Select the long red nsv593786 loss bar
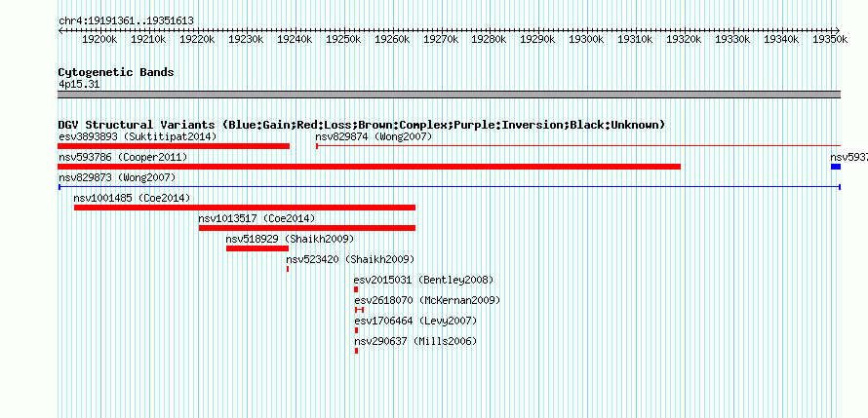868x418 pixels. (370, 167)
